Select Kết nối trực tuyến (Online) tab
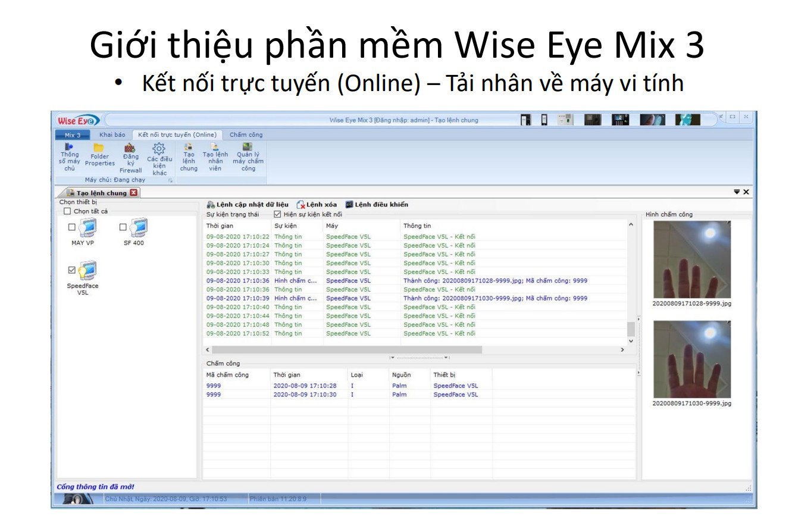Viewport: 792px width, 532px height. (177, 135)
